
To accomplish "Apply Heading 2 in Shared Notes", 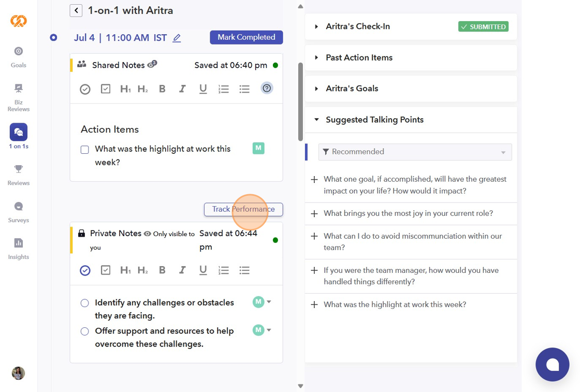I will 142,89.
